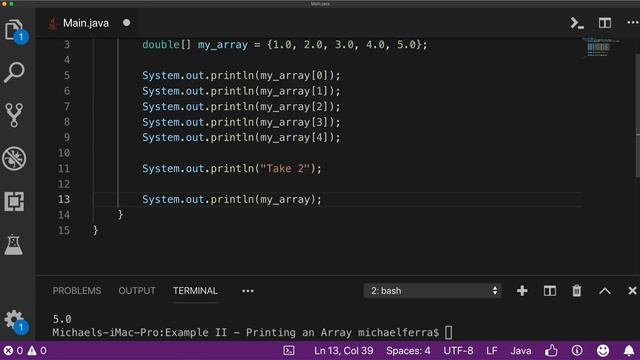Viewport: 640px width, 360px height.
Task: Click 'Ln 13, Col 39' cursor position indicator
Action: pyautogui.click(x=344, y=351)
